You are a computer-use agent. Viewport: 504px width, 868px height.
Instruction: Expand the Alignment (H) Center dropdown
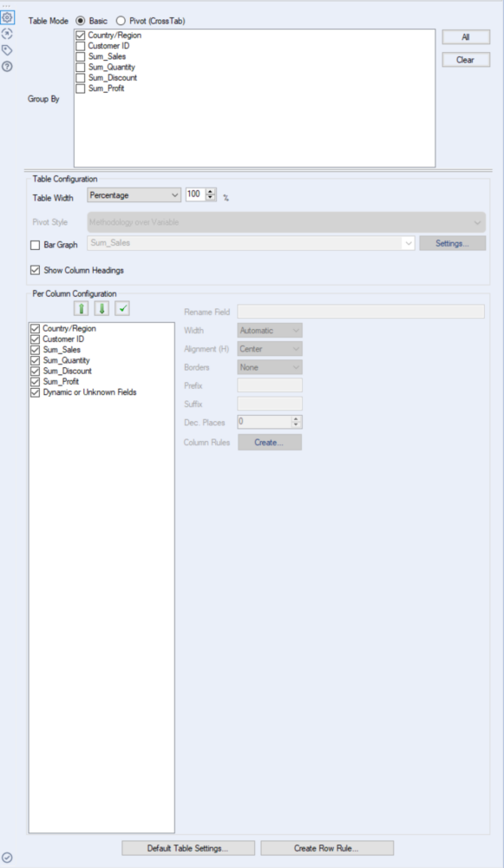click(x=270, y=349)
